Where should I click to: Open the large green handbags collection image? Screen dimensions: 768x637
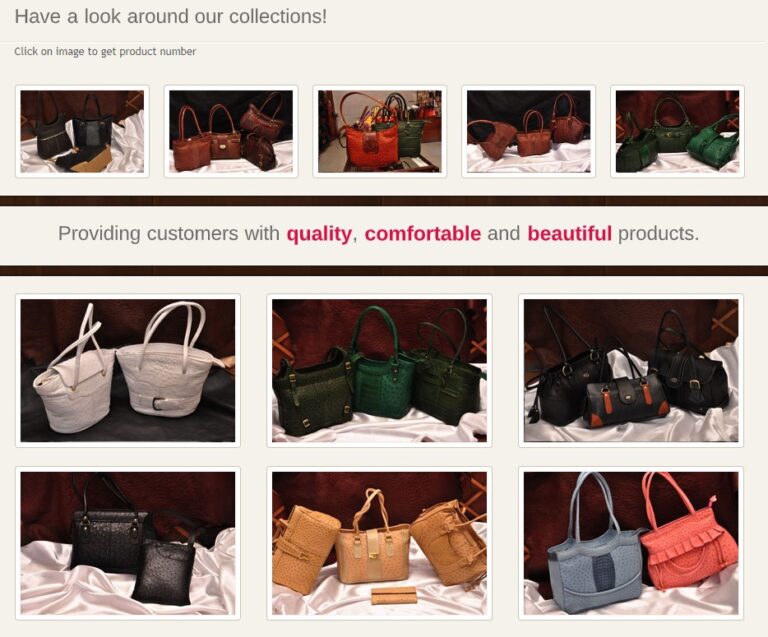(x=380, y=371)
